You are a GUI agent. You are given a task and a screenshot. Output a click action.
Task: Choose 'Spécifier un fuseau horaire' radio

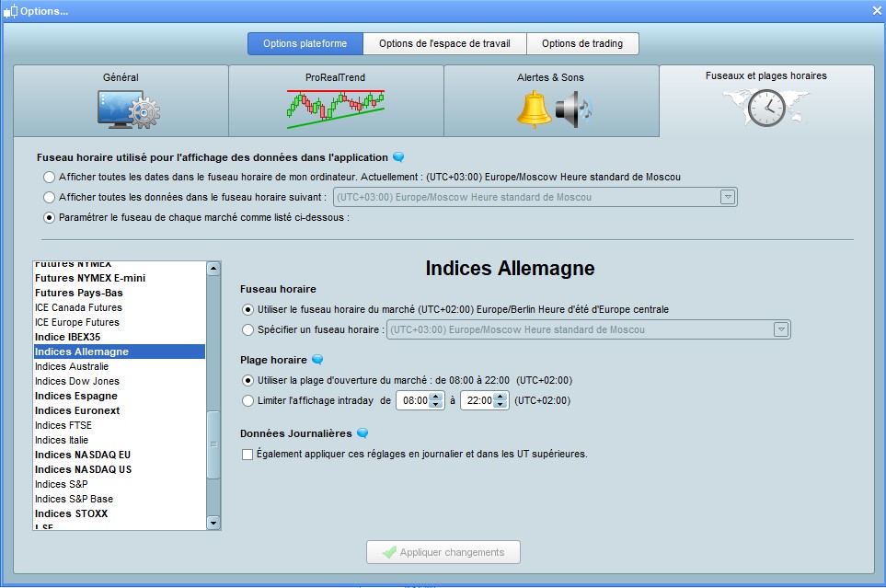(x=247, y=329)
